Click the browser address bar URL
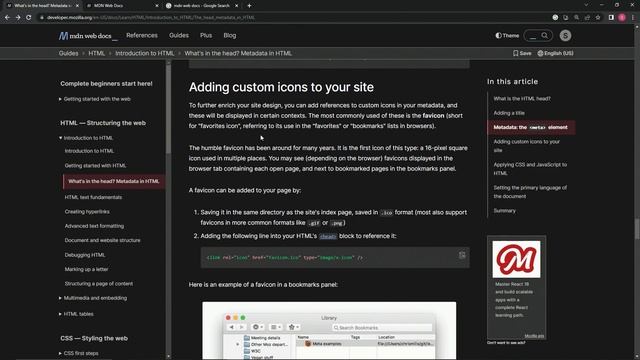 click(151, 18)
